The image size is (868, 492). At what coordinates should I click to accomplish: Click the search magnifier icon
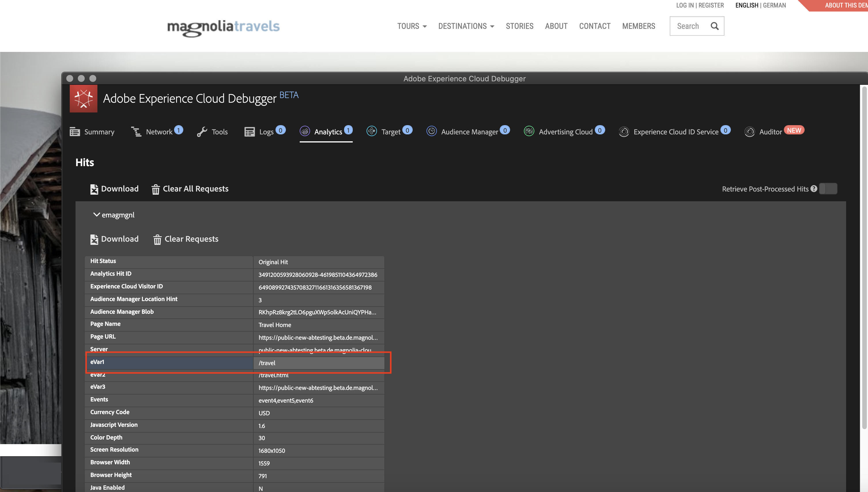tap(715, 26)
